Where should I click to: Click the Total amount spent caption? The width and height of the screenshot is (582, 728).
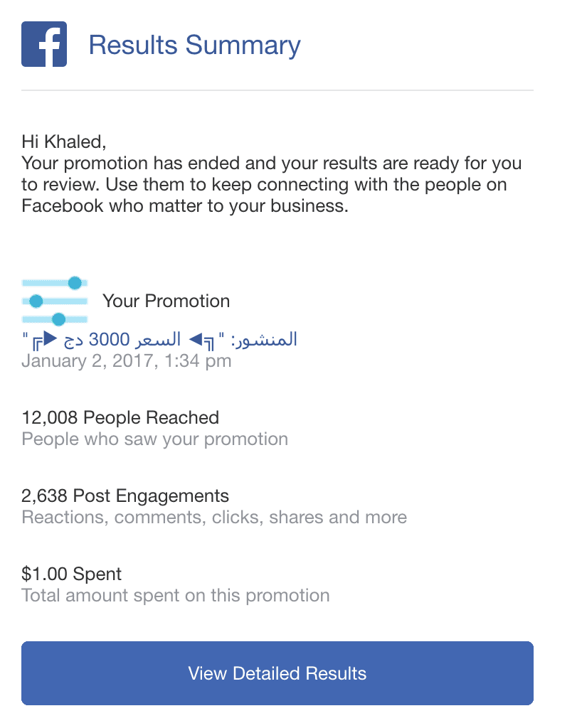(x=176, y=595)
